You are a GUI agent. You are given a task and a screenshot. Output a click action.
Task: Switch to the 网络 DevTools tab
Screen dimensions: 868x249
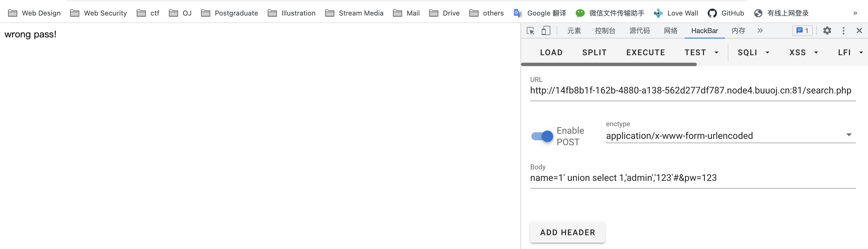point(671,31)
